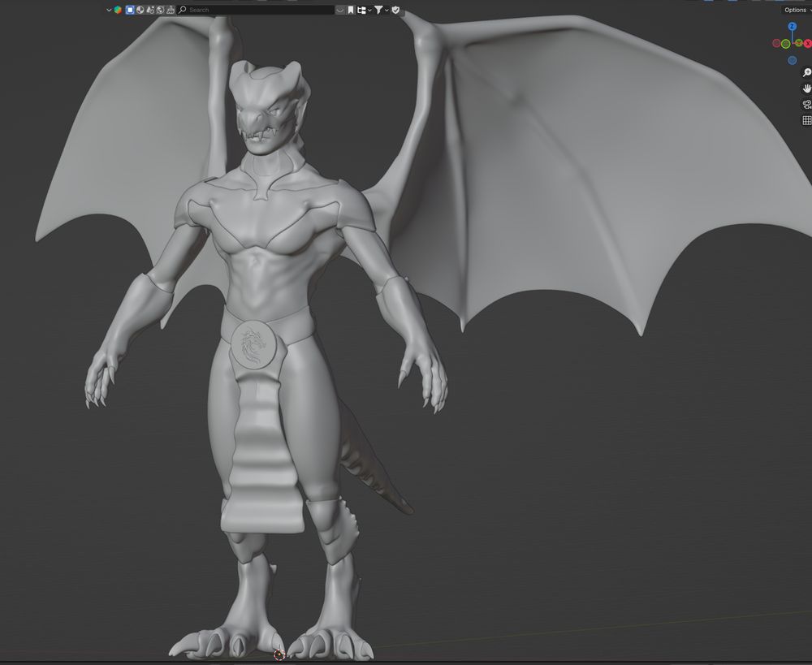Open the Options dropdown in viewport
812x665 pixels.
(797, 10)
